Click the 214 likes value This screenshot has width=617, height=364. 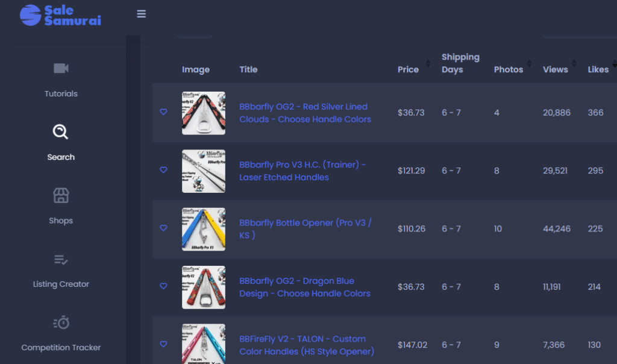(594, 287)
